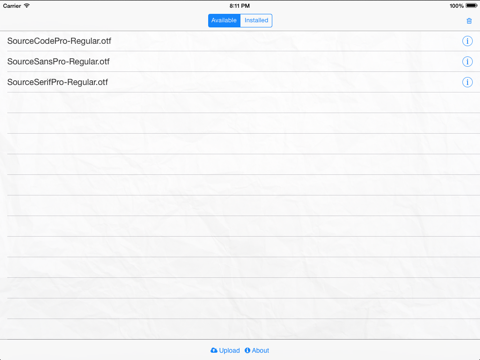Switch to the Installed tab
480x360 pixels.
(x=256, y=20)
